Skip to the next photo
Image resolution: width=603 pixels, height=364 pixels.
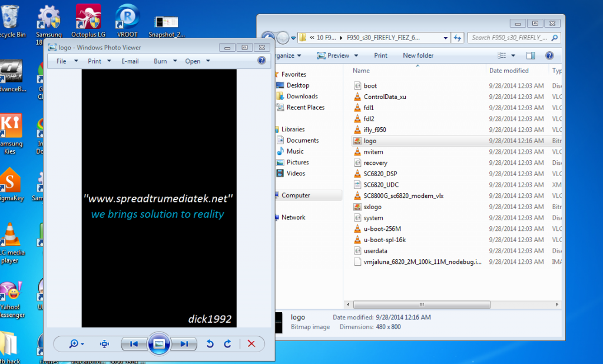(x=184, y=344)
